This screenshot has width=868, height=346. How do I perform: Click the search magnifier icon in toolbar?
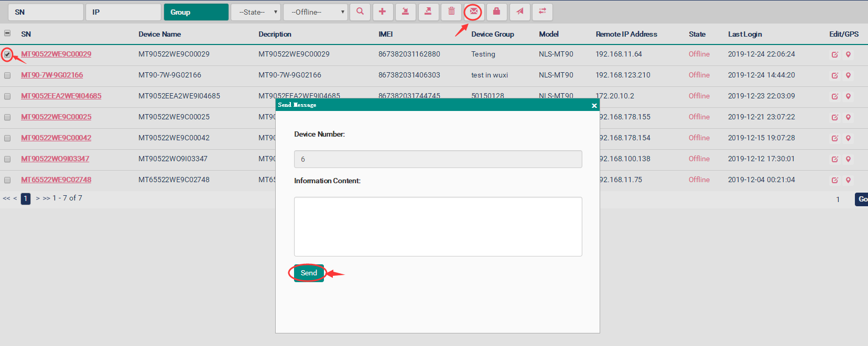(360, 12)
